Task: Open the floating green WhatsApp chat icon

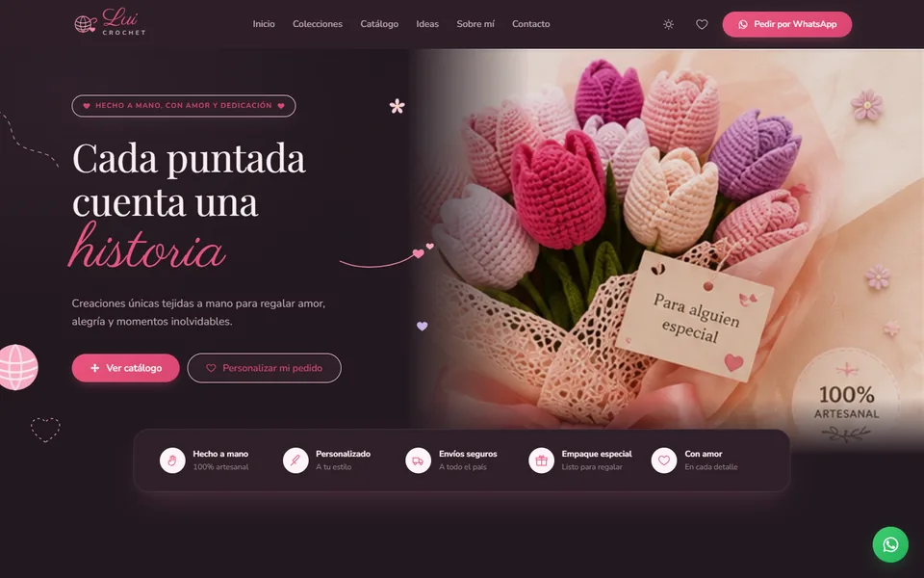Action: [x=889, y=544]
